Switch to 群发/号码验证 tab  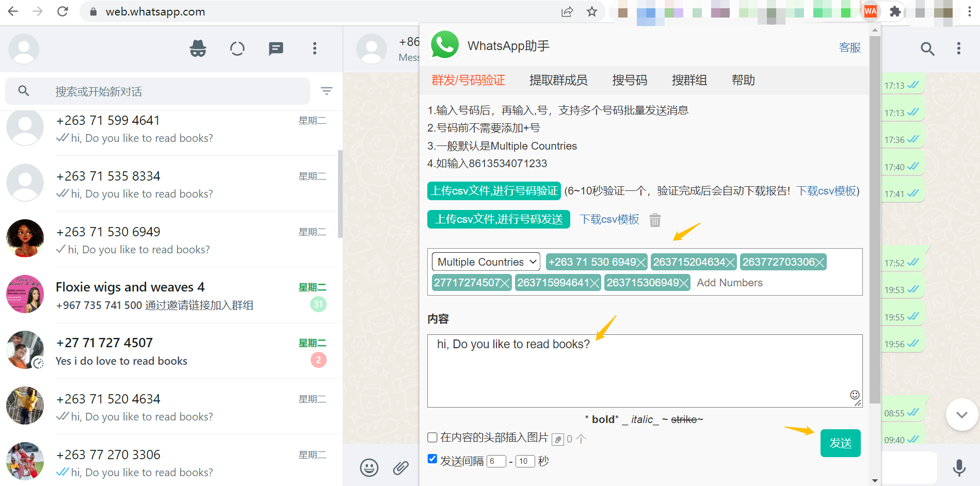[468, 80]
